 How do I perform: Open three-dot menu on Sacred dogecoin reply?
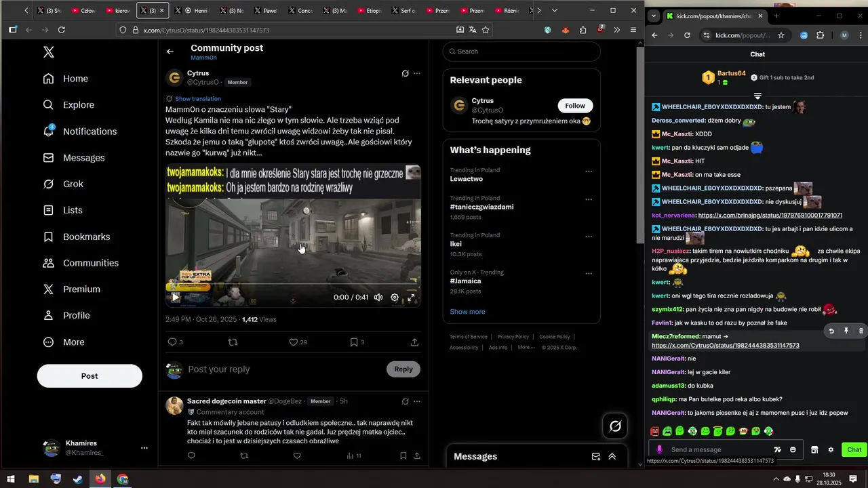click(x=417, y=401)
